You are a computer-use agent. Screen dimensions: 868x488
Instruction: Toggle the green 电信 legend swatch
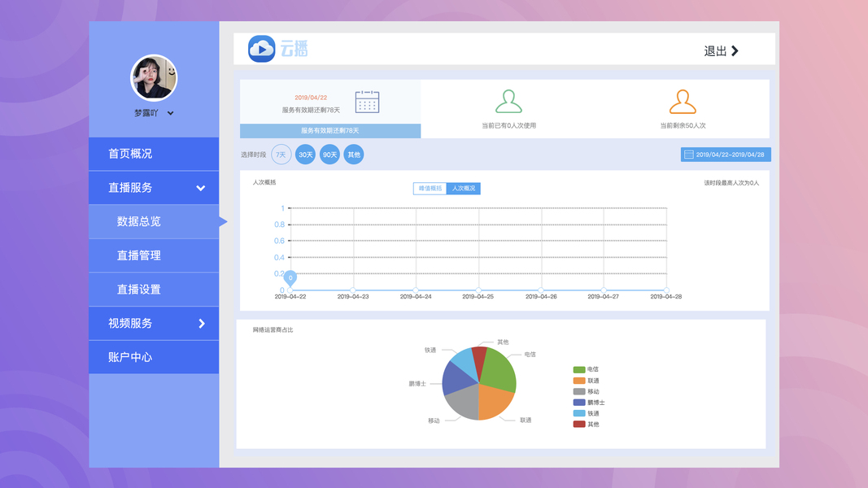579,369
